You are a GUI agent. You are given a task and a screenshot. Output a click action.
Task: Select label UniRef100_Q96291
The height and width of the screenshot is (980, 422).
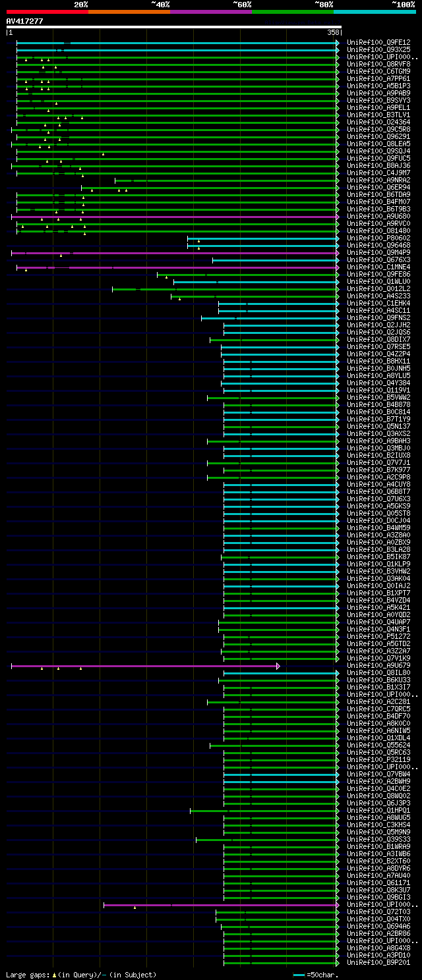click(378, 136)
